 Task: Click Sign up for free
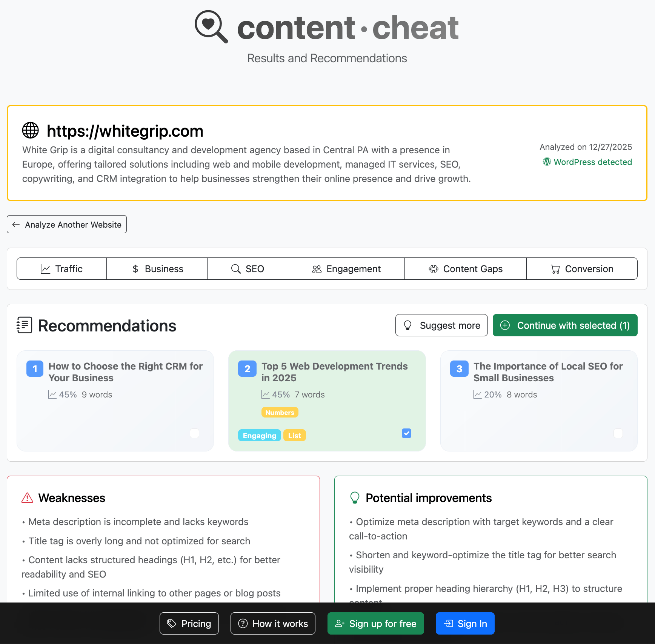coord(375,623)
